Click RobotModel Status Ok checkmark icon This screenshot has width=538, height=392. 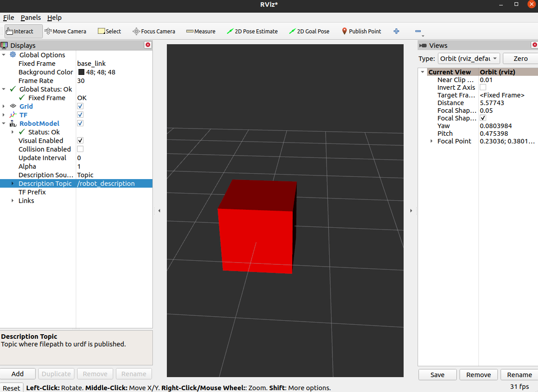(22, 132)
